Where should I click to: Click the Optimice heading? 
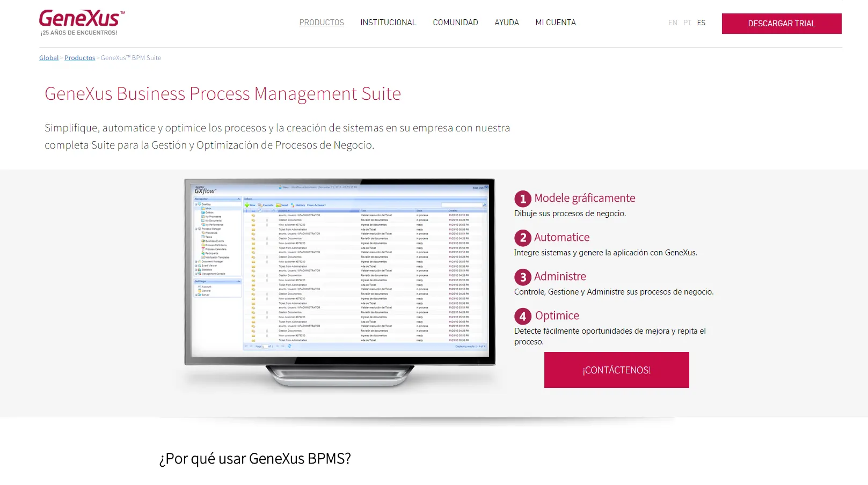557,315
